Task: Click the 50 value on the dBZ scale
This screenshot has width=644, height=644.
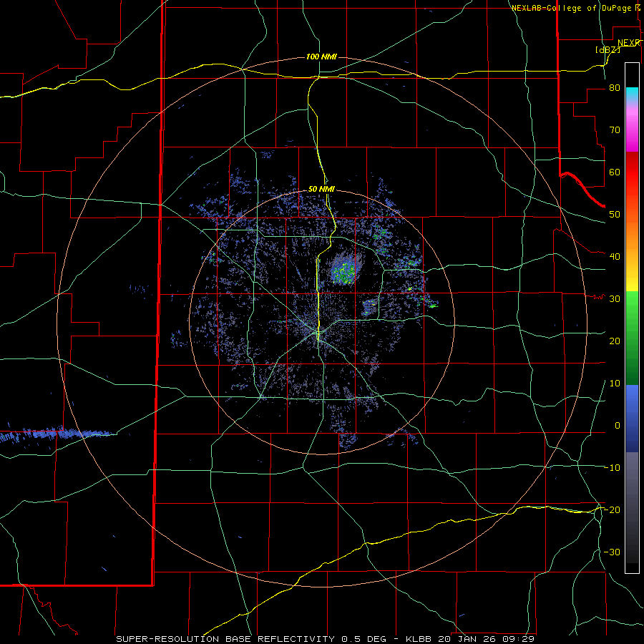Action: click(x=615, y=215)
